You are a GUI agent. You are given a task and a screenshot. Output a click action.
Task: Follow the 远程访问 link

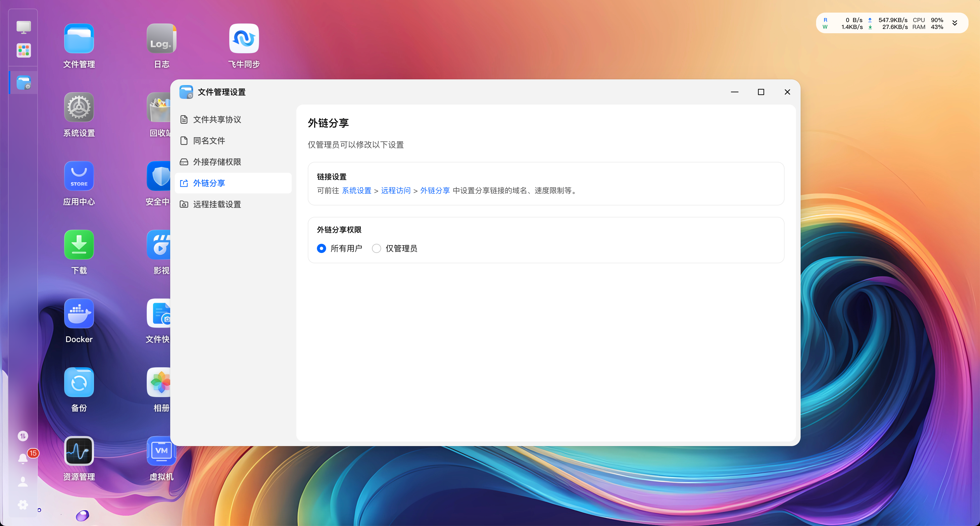pyautogui.click(x=396, y=191)
